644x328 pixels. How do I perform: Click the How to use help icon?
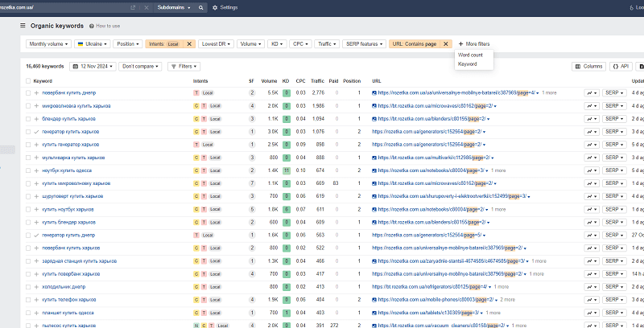[x=91, y=26]
